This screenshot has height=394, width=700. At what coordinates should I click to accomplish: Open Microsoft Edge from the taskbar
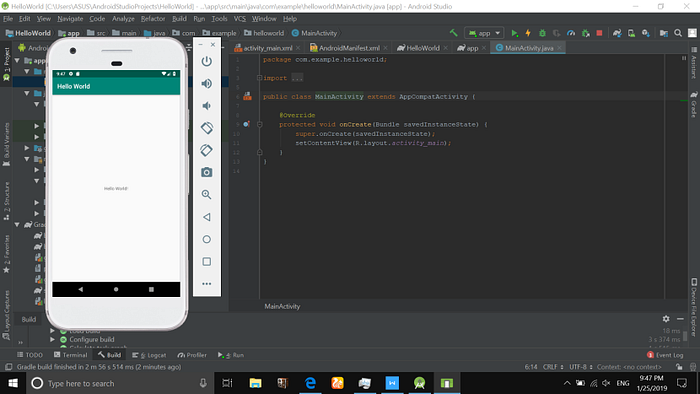pyautogui.click(x=310, y=383)
